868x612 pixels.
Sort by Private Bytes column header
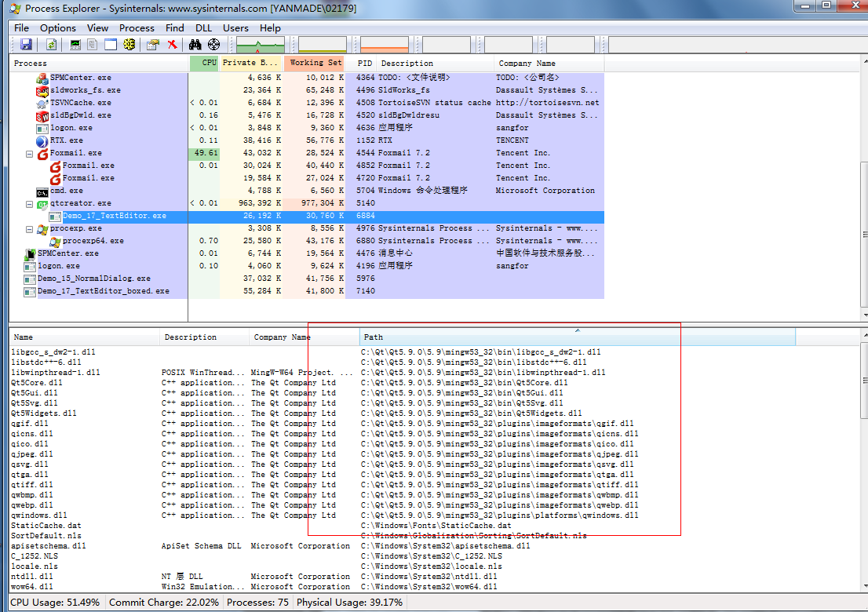click(251, 63)
